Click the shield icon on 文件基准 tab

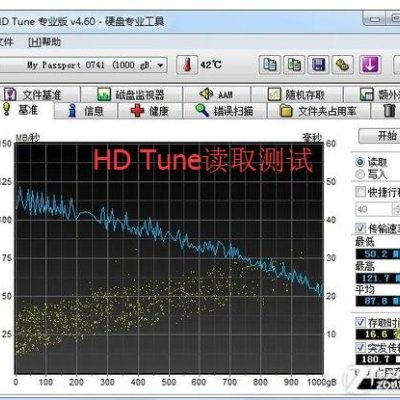(10, 95)
